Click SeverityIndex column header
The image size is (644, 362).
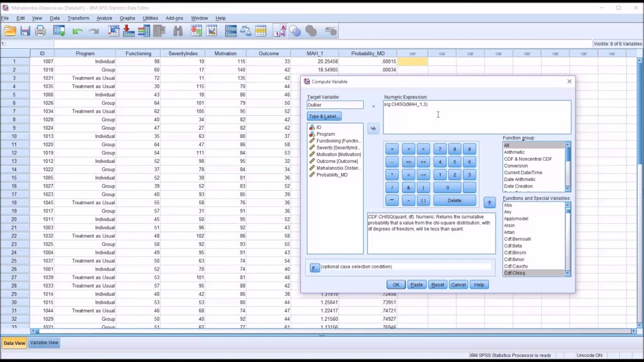(183, 53)
